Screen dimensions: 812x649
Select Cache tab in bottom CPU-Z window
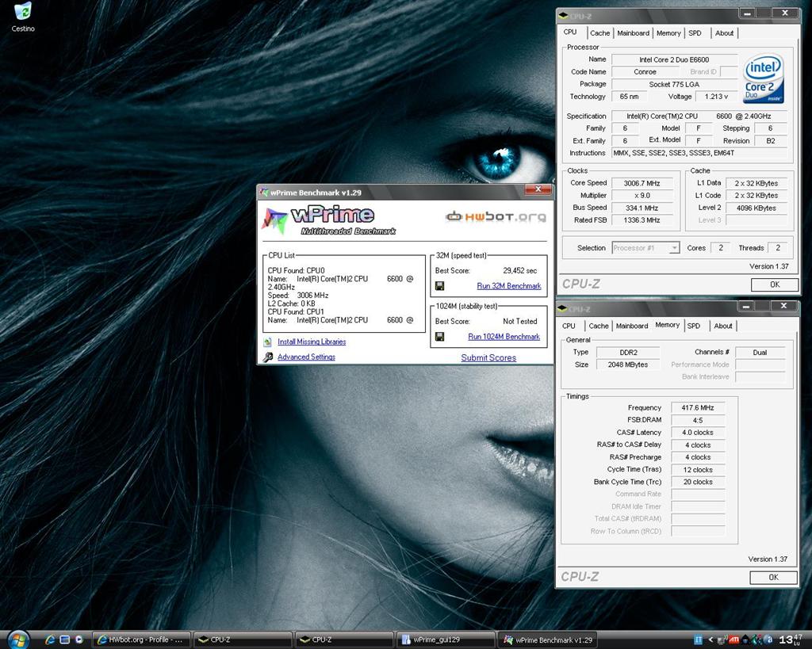coord(598,326)
